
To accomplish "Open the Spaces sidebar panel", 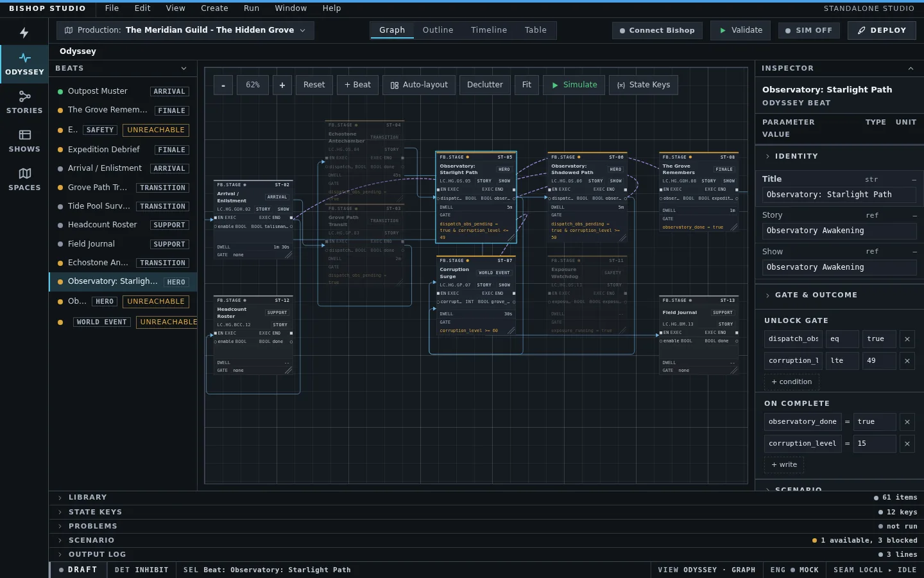I will pyautogui.click(x=24, y=180).
